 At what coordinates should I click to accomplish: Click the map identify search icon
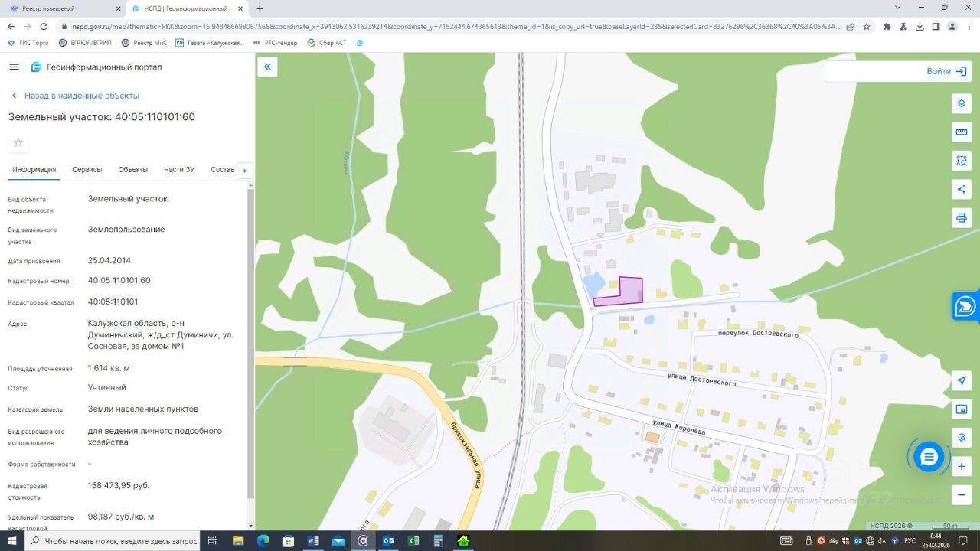962,438
